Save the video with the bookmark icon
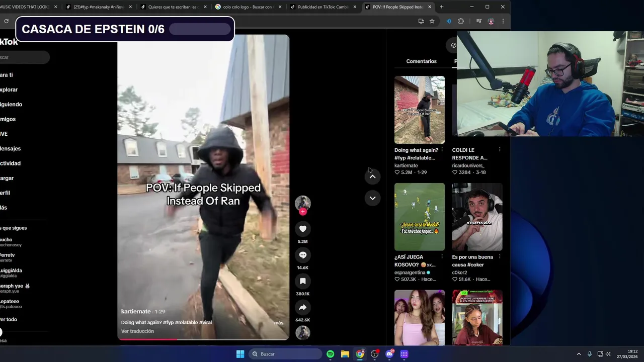Viewport: 644px width, 362px height. (x=302, y=281)
